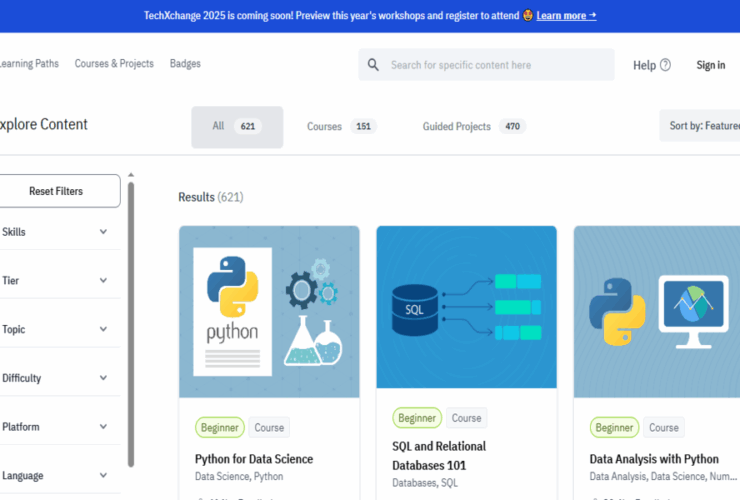Open SQL and Relational Databases 101 title
Viewport: 740px width, 500px height.
coord(439,456)
